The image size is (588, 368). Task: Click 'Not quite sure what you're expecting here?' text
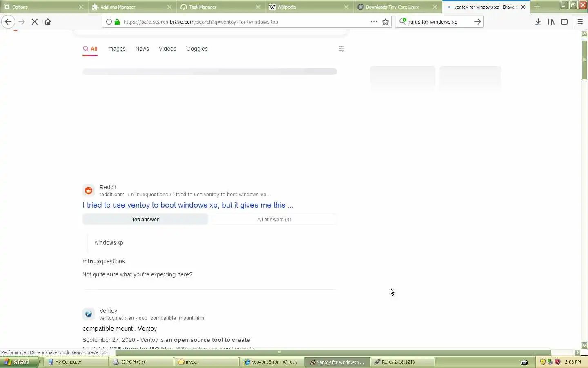[x=137, y=274]
